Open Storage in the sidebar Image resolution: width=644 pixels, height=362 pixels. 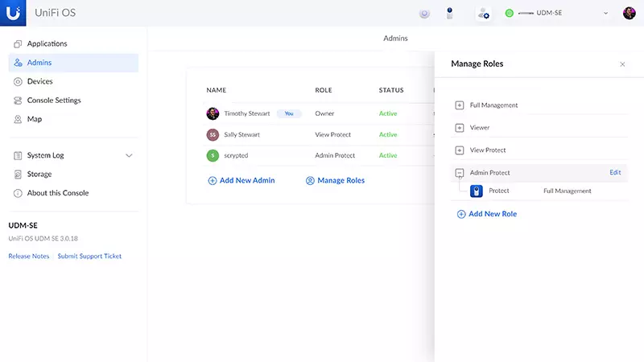(x=73, y=174)
